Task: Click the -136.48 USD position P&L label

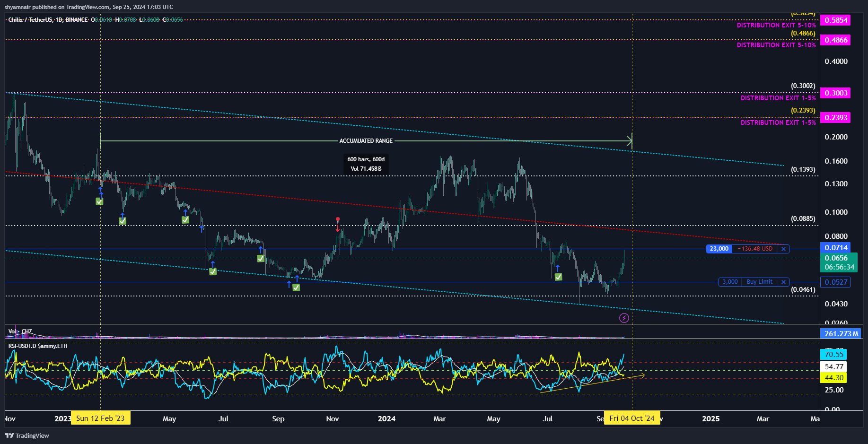Action: tap(755, 249)
